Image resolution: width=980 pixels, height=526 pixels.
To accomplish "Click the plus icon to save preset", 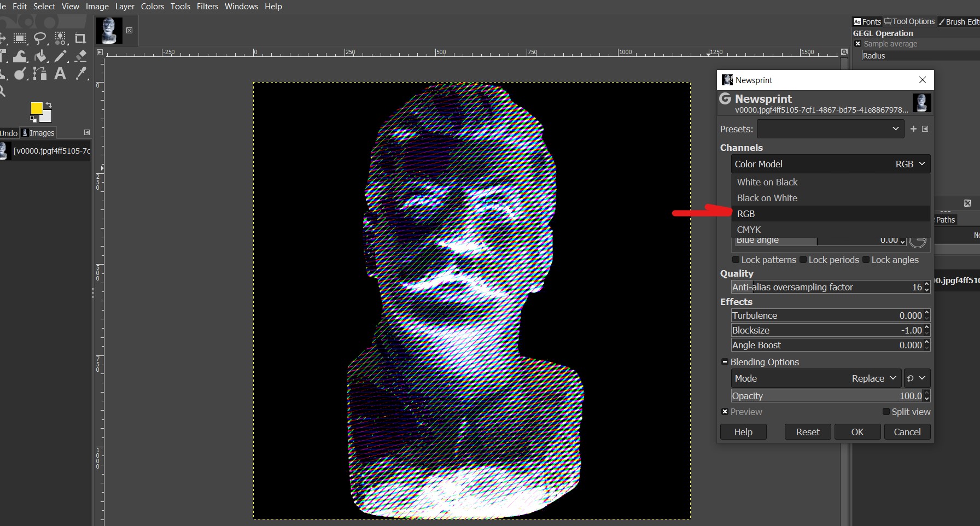I will 913,129.
